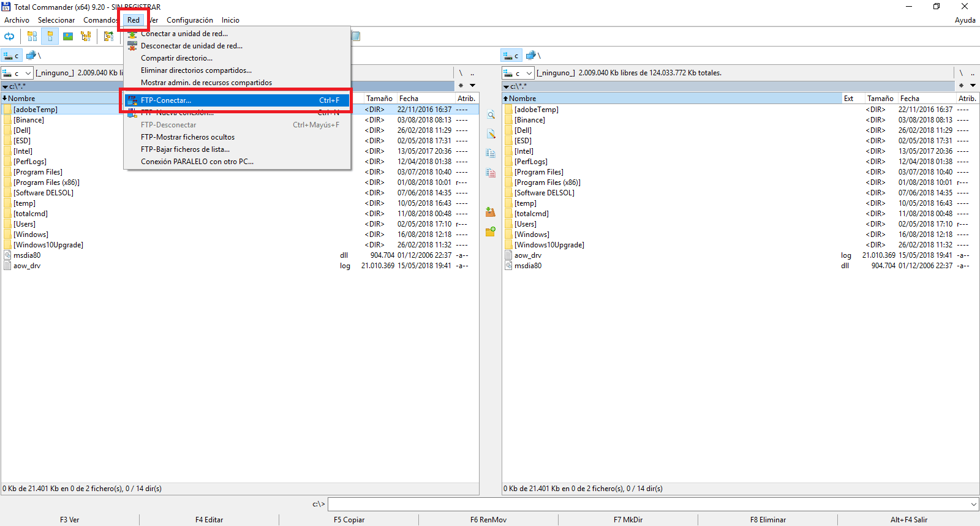Click the F7 MkDir button
This screenshot has height=526, width=980.
[x=628, y=520]
